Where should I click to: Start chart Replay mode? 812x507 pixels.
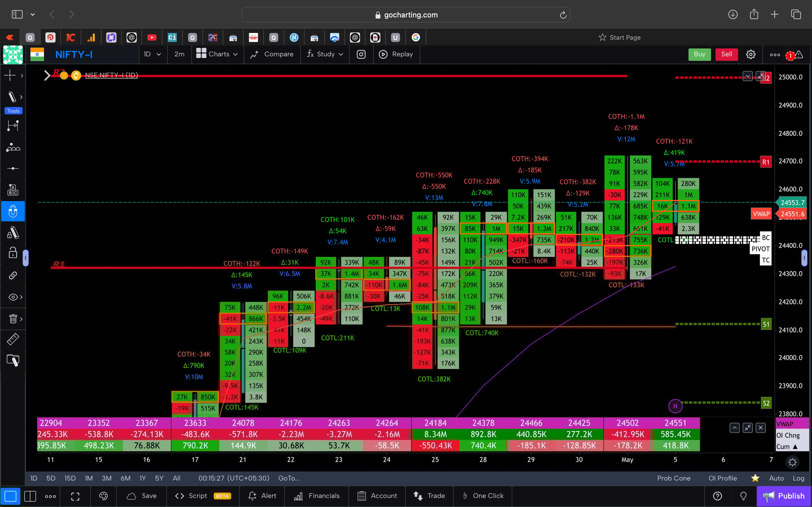coord(397,54)
